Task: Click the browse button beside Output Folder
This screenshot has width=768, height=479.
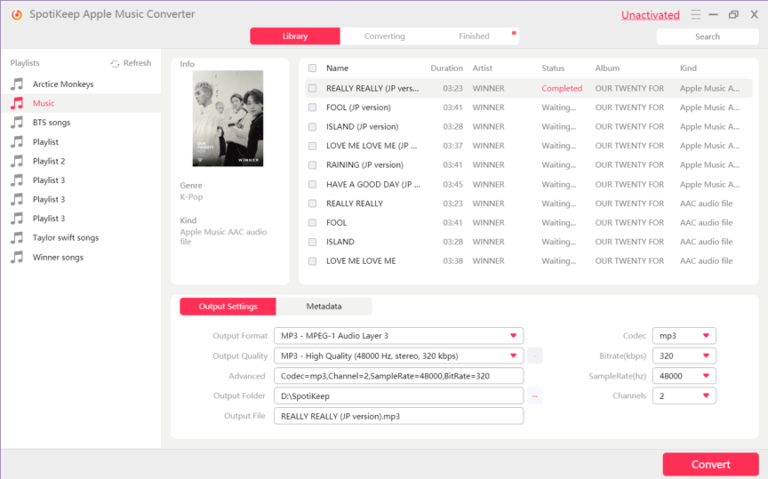Action: point(534,396)
